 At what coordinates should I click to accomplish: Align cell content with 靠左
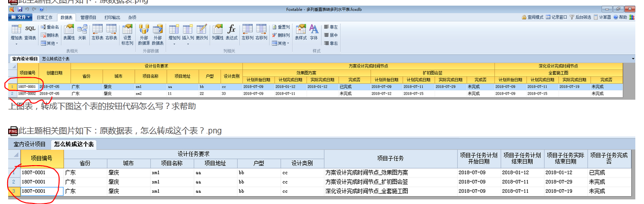(x=331, y=27)
